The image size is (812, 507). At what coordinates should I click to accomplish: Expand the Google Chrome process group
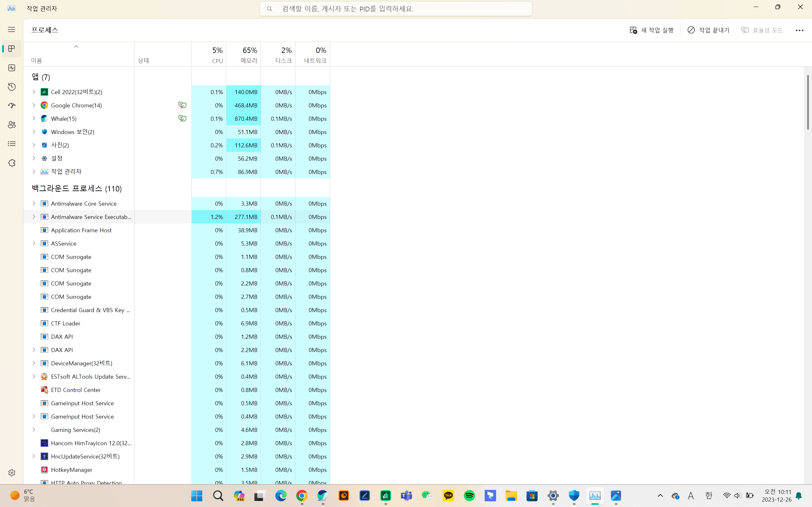point(34,105)
